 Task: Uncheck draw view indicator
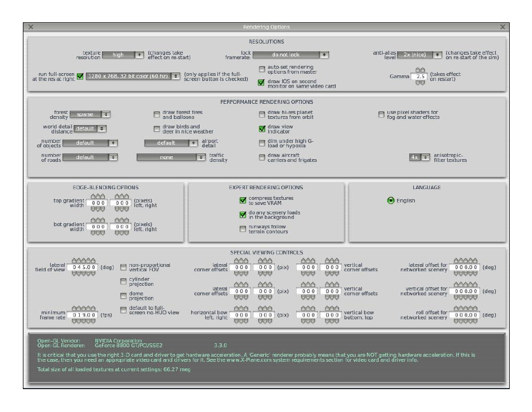coord(262,129)
